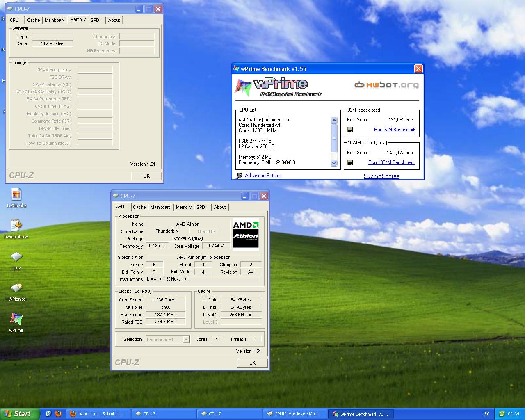Click the memory Size field showing 512 MBytes
The image size is (525, 420).
[52, 43]
